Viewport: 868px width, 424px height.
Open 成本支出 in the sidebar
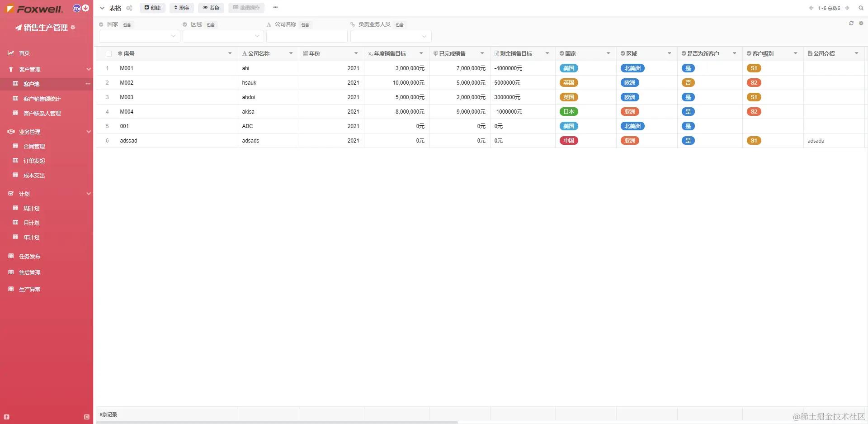[x=34, y=176]
